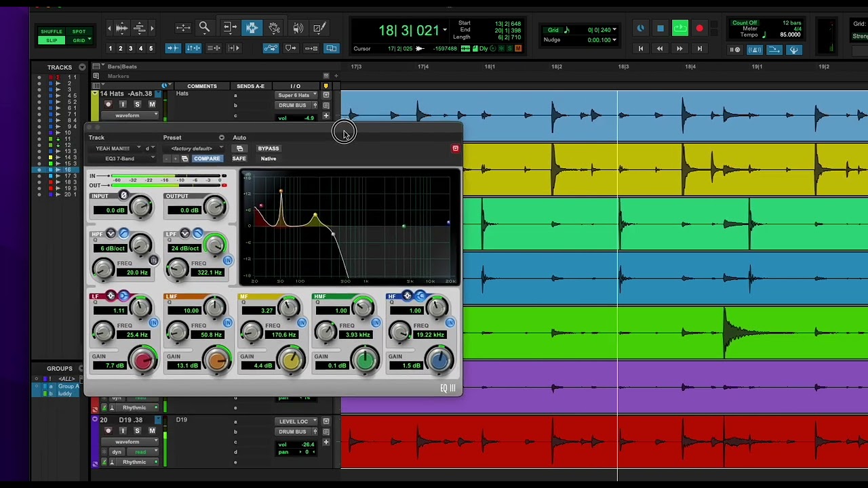Disable the HMF band IN button
Image resolution: width=868 pixels, height=488 pixels.
[x=376, y=323]
